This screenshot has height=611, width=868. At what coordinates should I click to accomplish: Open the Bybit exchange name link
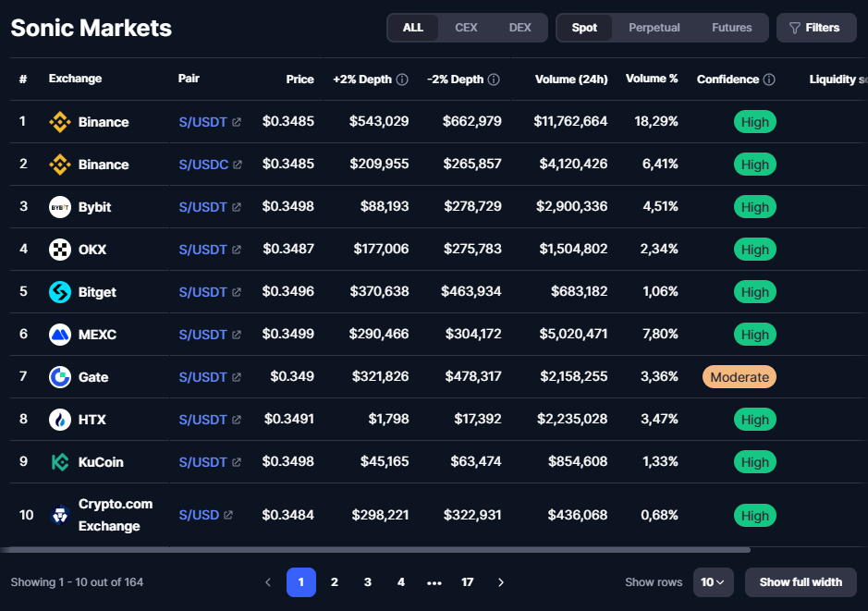(94, 207)
